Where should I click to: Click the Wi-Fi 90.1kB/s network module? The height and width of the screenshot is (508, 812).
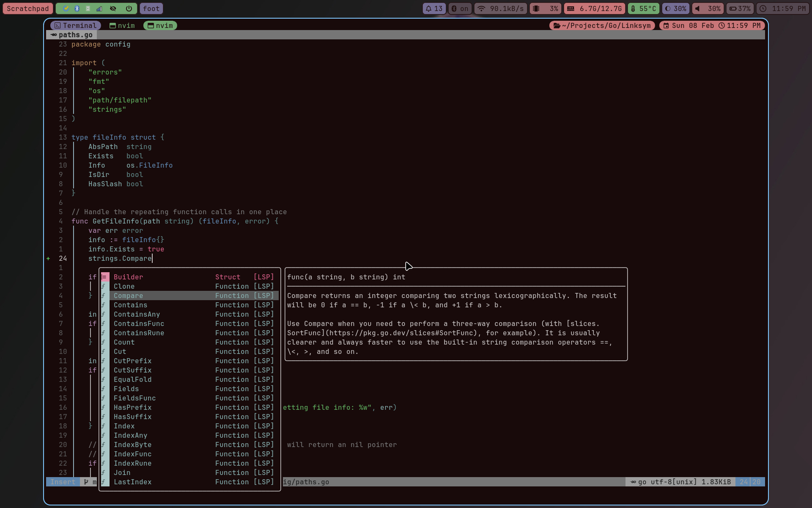[500, 8]
